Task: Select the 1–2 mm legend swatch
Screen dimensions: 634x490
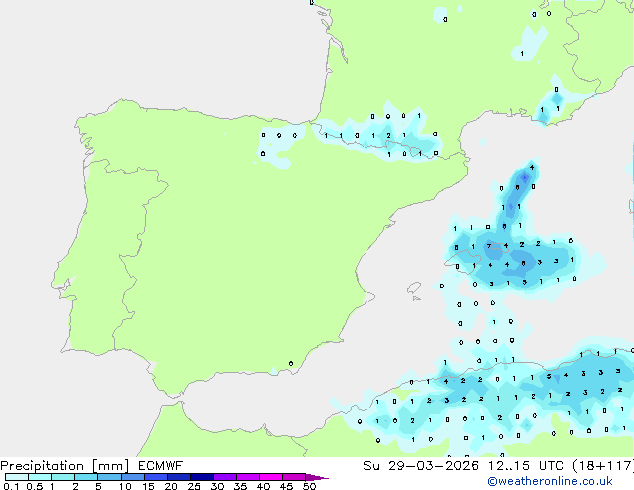Action: click(x=63, y=477)
